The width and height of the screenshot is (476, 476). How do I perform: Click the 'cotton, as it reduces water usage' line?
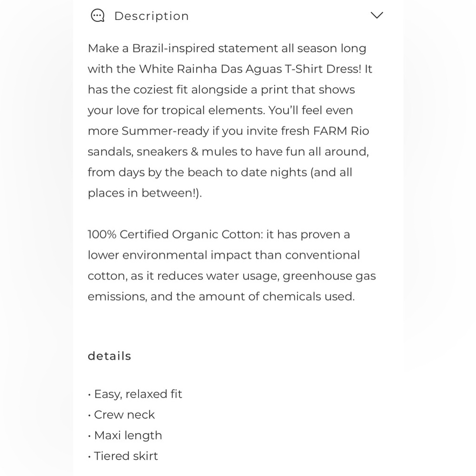point(232,276)
